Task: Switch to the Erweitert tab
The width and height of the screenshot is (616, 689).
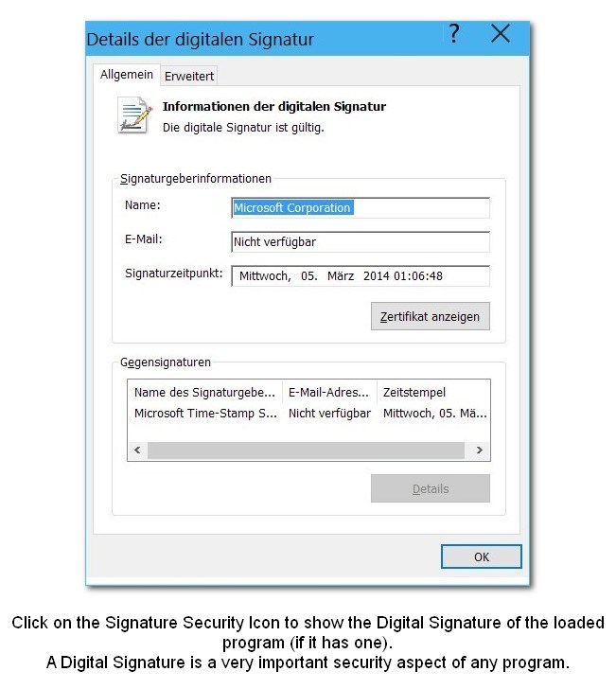Action: point(189,76)
